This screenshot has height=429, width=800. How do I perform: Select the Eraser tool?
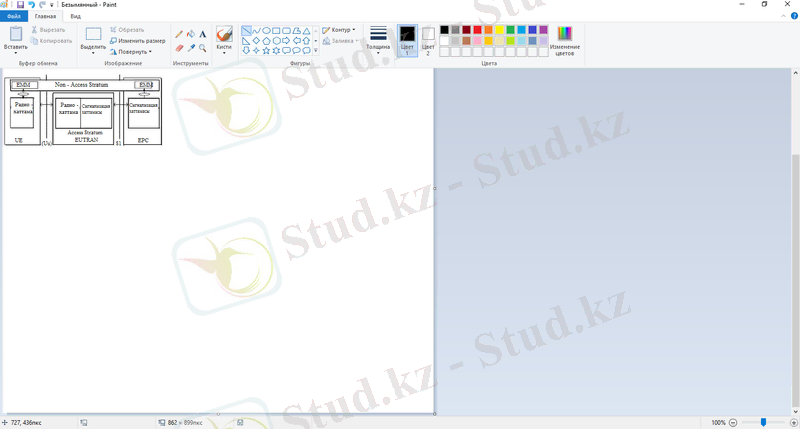click(179, 48)
